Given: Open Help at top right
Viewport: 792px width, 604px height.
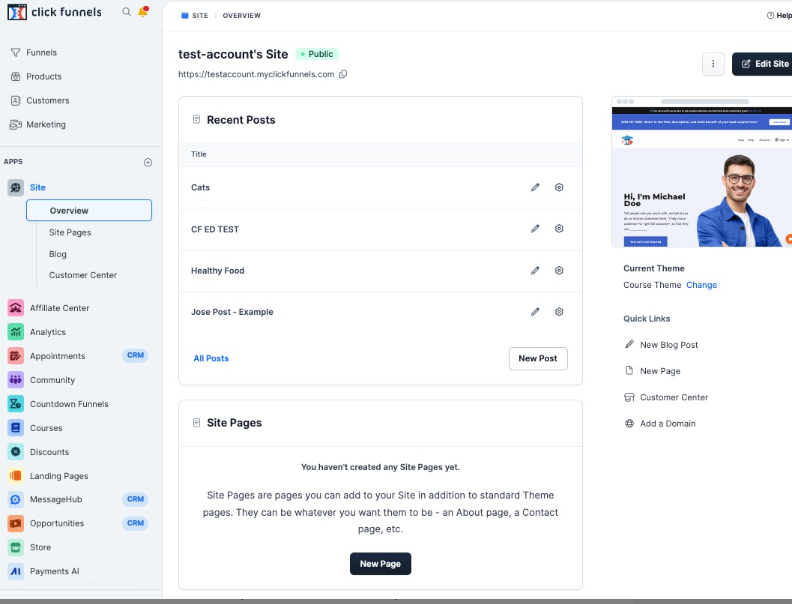Looking at the screenshot, I should [x=779, y=16].
